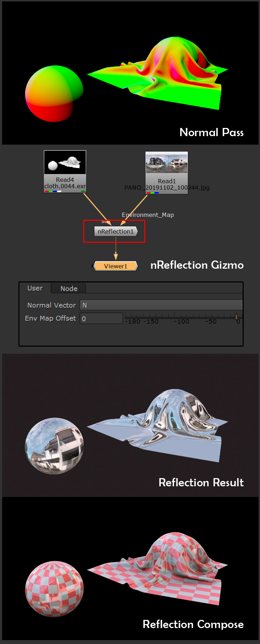Select the orange Viewer1 node

point(115,266)
